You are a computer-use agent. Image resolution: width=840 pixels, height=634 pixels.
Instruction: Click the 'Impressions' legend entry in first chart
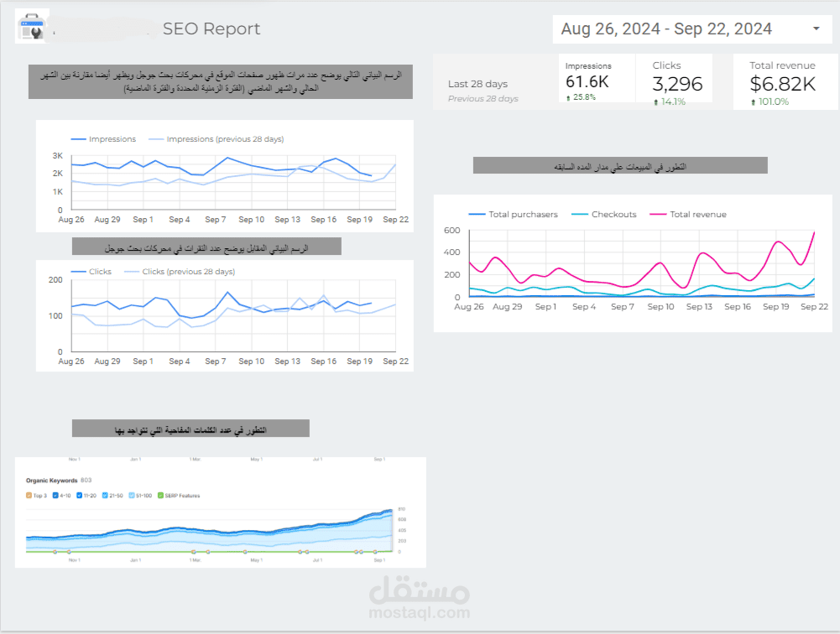(x=103, y=139)
